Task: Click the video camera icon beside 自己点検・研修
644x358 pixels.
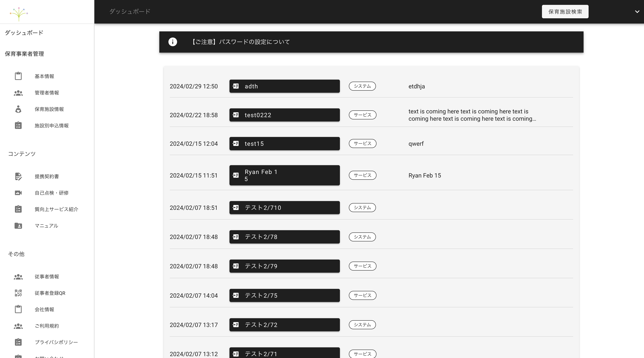Action: point(18,193)
